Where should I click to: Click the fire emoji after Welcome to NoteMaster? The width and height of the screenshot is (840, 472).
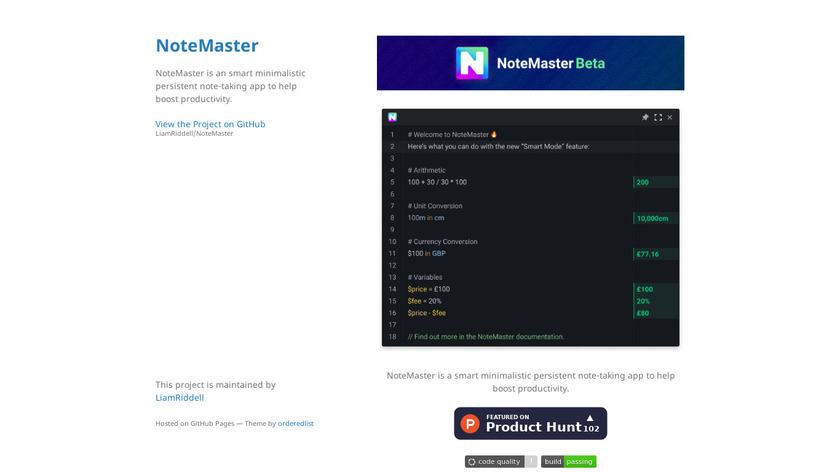click(x=494, y=134)
